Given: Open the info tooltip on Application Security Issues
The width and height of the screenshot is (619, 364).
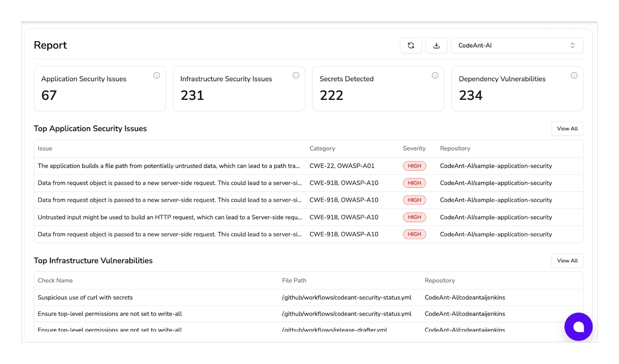Looking at the screenshot, I should [x=157, y=76].
